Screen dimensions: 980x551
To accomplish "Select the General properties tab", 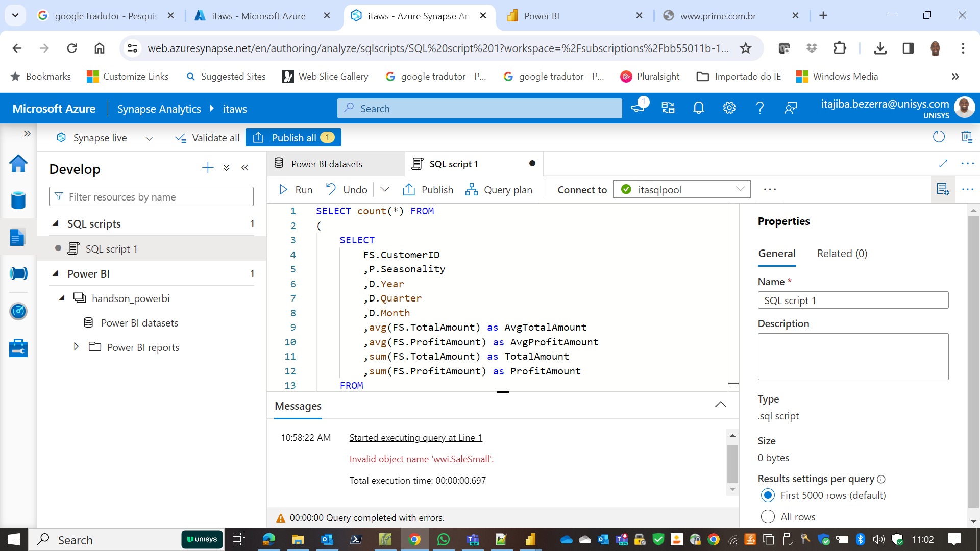I will (777, 254).
